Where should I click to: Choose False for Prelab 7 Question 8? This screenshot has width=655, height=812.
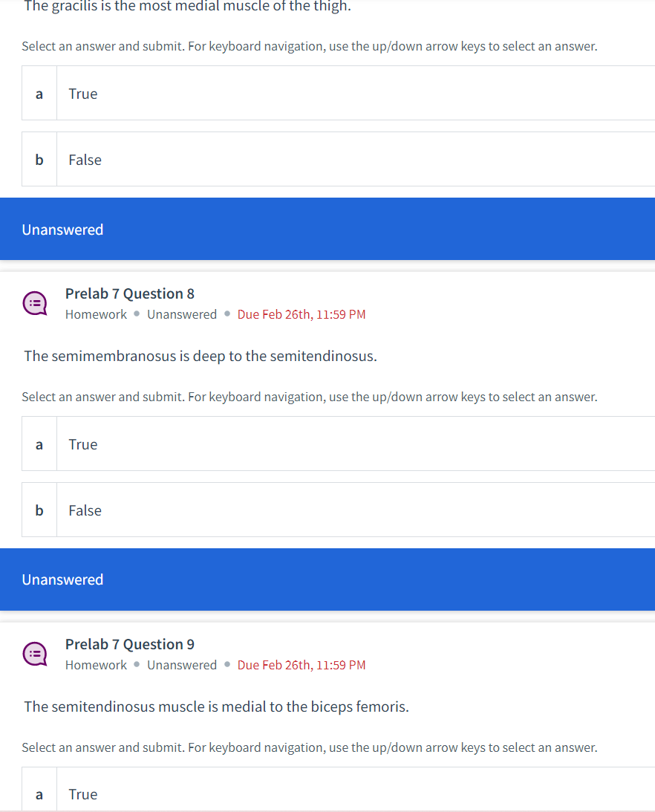click(338, 510)
